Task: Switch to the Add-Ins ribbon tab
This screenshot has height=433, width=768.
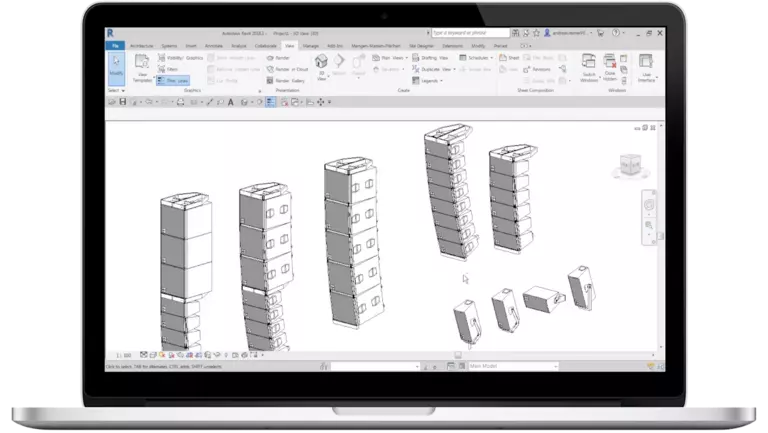Action: click(x=335, y=46)
